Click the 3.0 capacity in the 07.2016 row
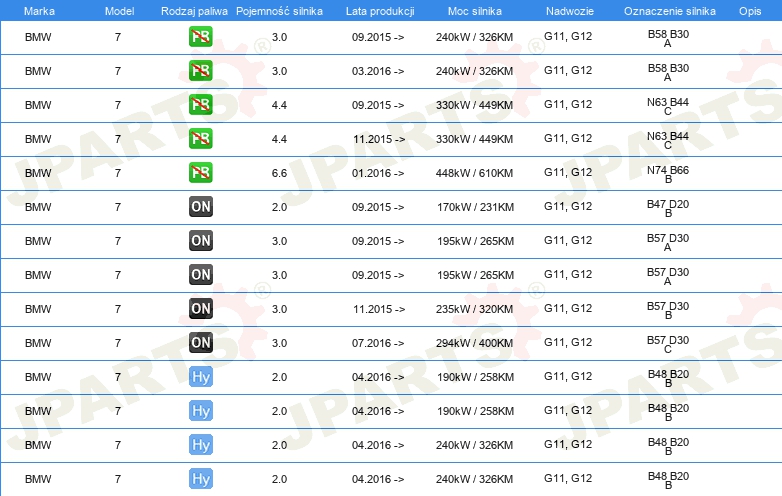782x496 pixels. point(279,343)
